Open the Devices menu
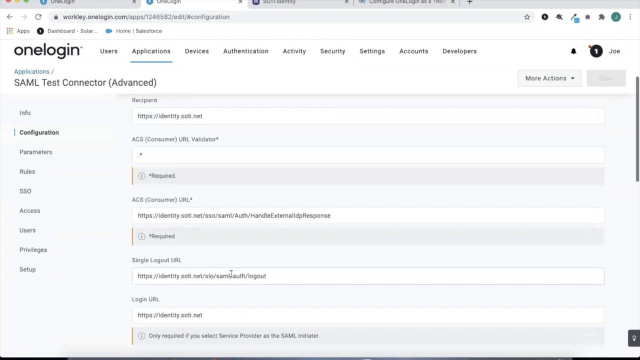Screen dimensions: 640x360 [197, 51]
